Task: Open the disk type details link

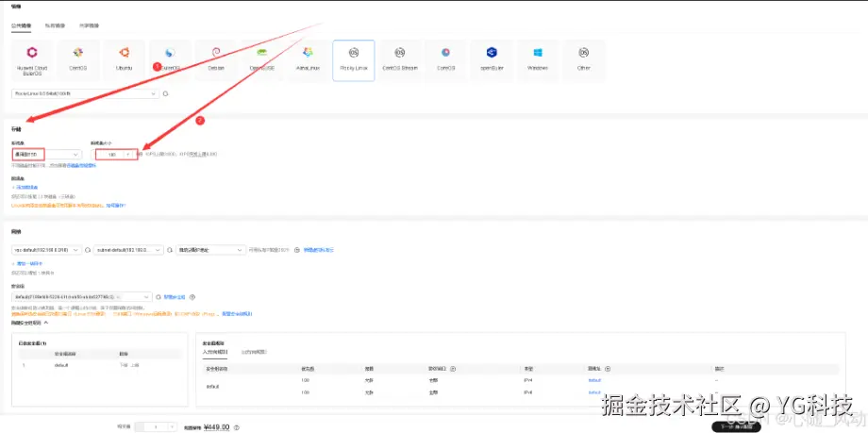Action: [81, 166]
